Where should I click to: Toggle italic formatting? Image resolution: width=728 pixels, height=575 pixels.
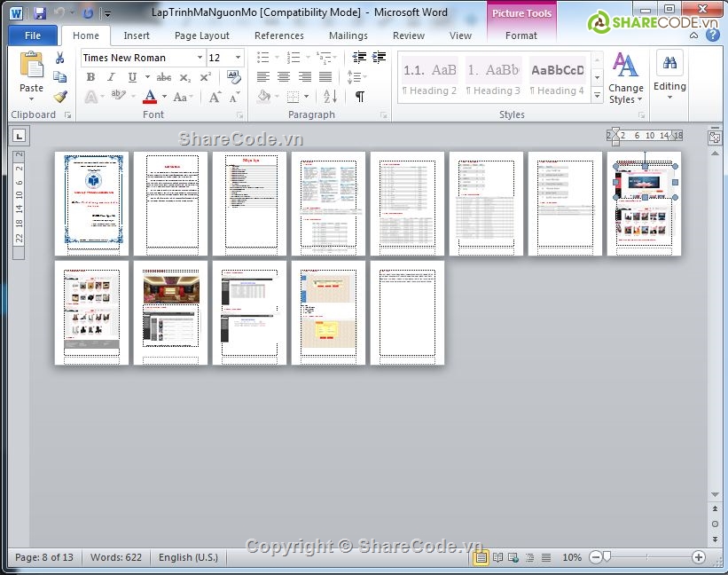tap(111, 77)
